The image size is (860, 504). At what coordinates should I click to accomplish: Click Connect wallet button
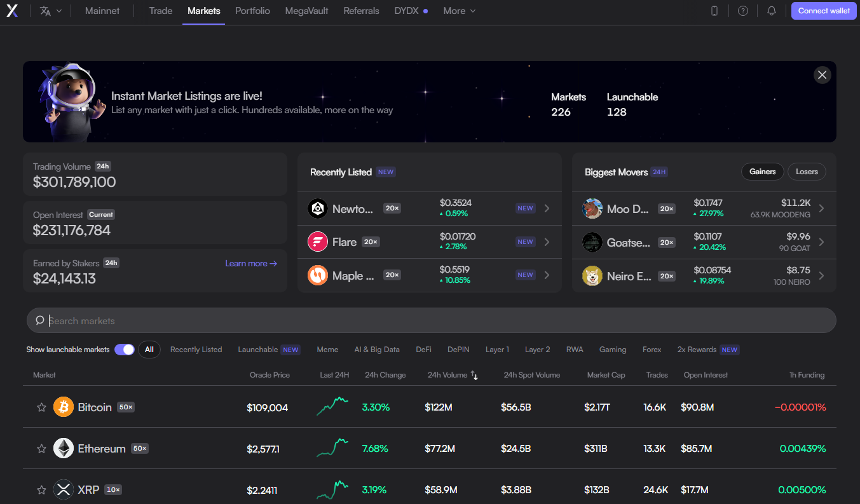[824, 11]
